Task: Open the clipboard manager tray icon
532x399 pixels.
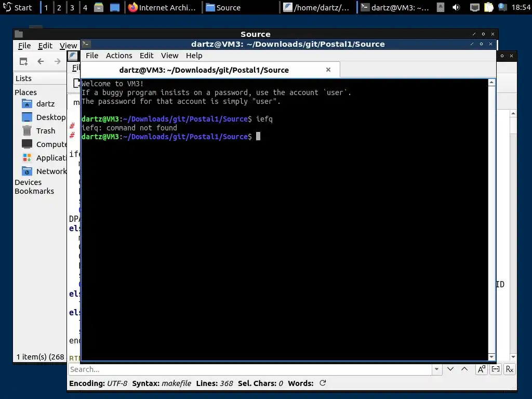Action: point(488,7)
